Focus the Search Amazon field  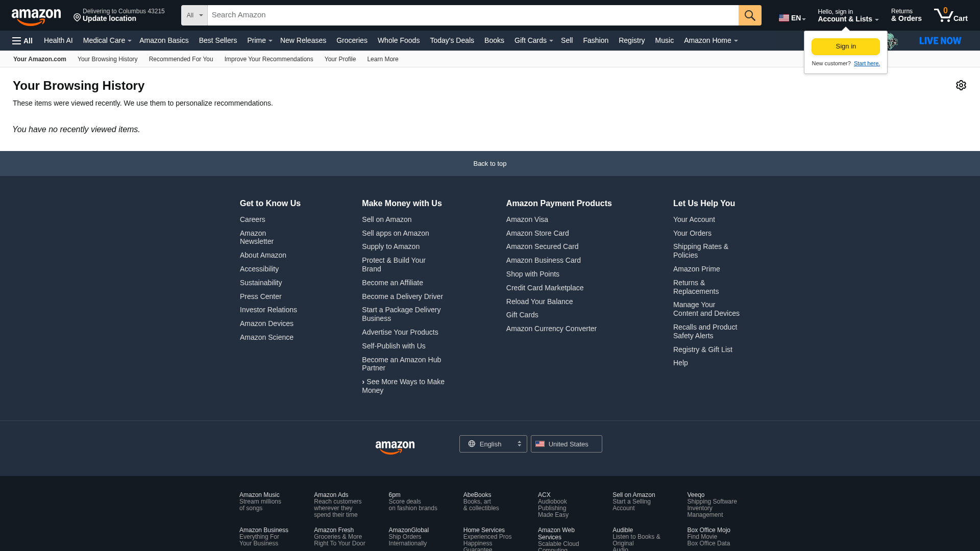coord(473,15)
